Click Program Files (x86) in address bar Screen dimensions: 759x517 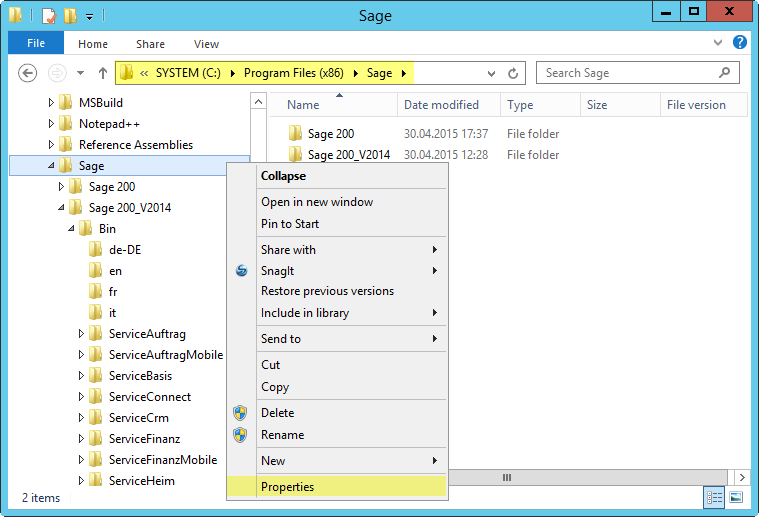click(294, 73)
